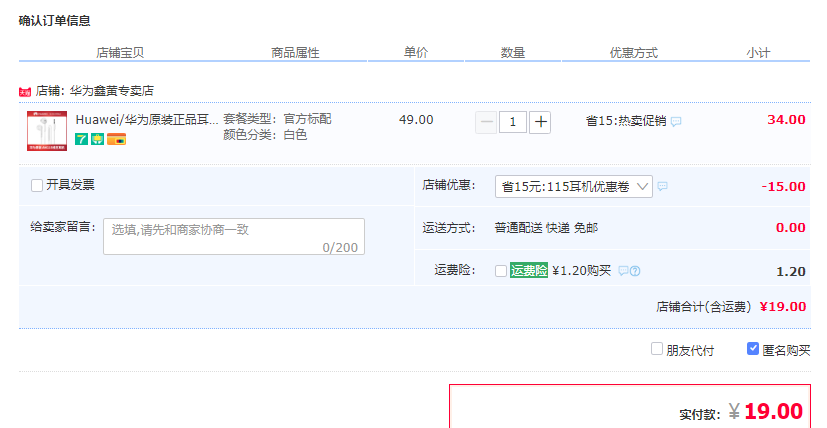Click the insurance price 1.20 on the right
The height and width of the screenshot is (428, 827).
click(791, 272)
